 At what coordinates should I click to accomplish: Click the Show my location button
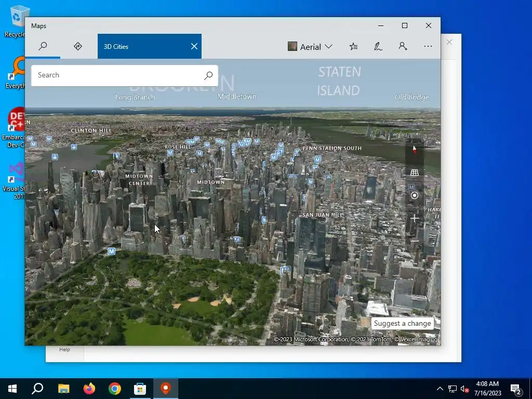point(414,195)
